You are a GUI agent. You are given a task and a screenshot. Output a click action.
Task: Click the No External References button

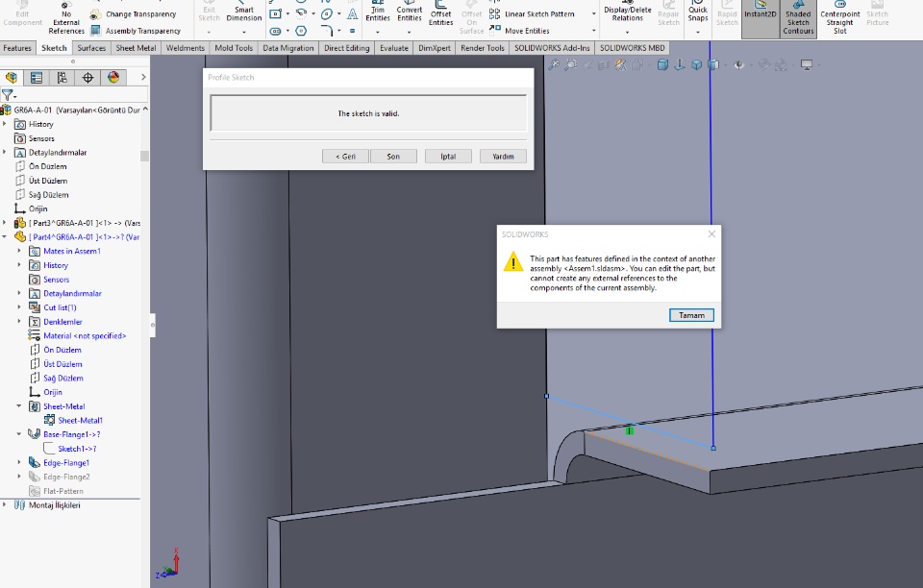coord(66,19)
